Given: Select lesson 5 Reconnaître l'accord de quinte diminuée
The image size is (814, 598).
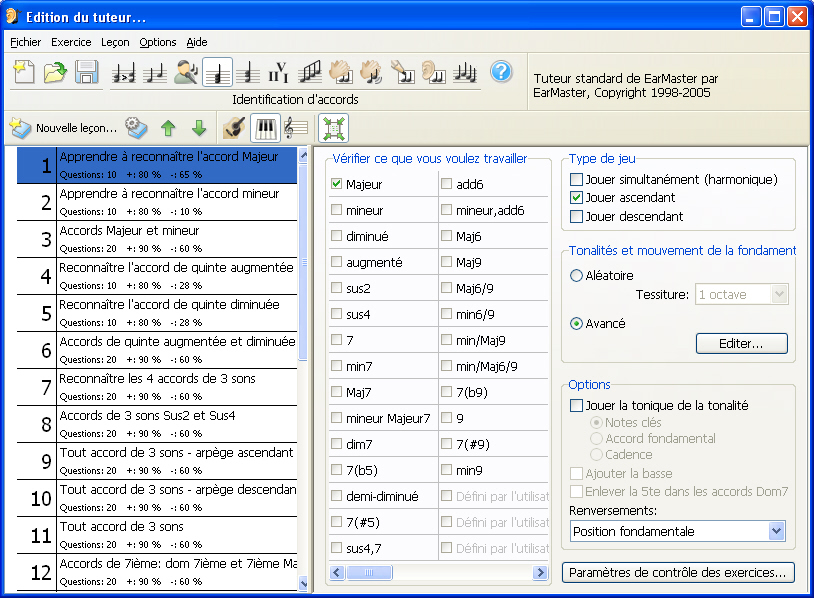Looking at the screenshot, I should coord(157,313).
